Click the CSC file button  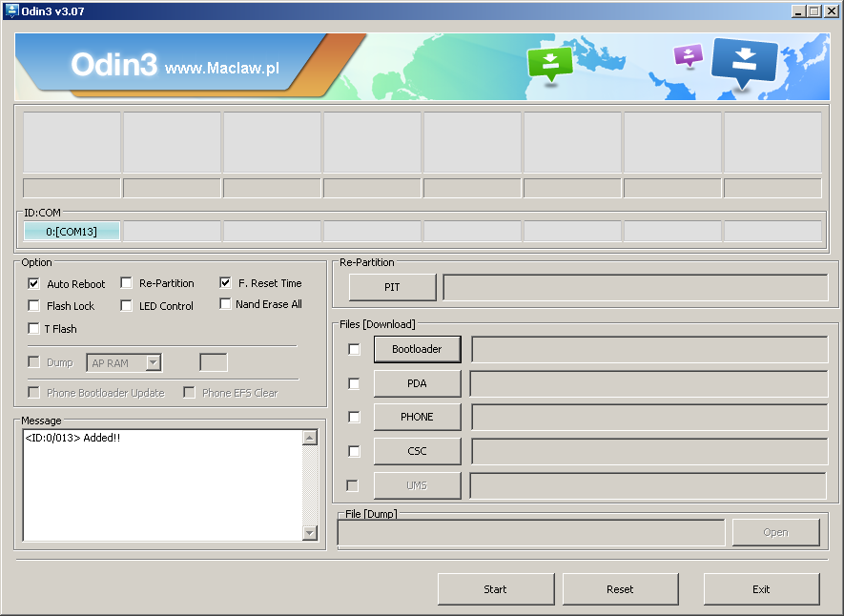pos(417,451)
